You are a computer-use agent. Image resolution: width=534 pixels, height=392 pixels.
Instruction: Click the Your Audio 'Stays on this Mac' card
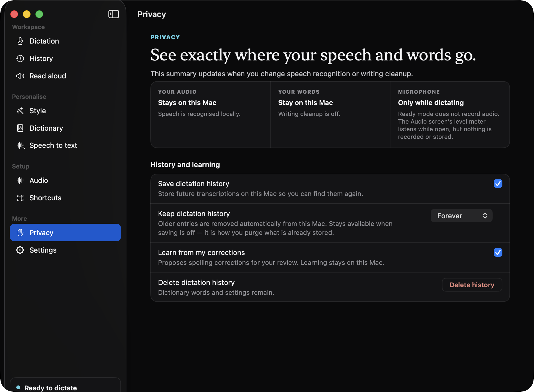210,115
